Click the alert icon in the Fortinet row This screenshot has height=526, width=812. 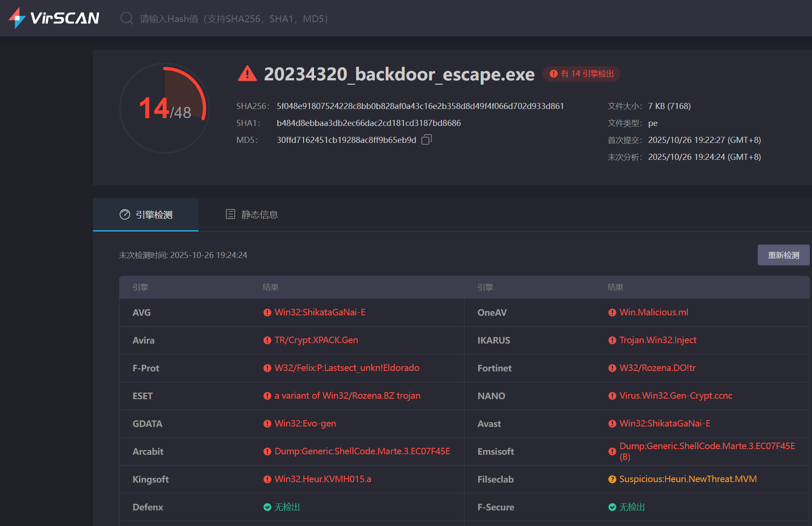pyautogui.click(x=612, y=368)
